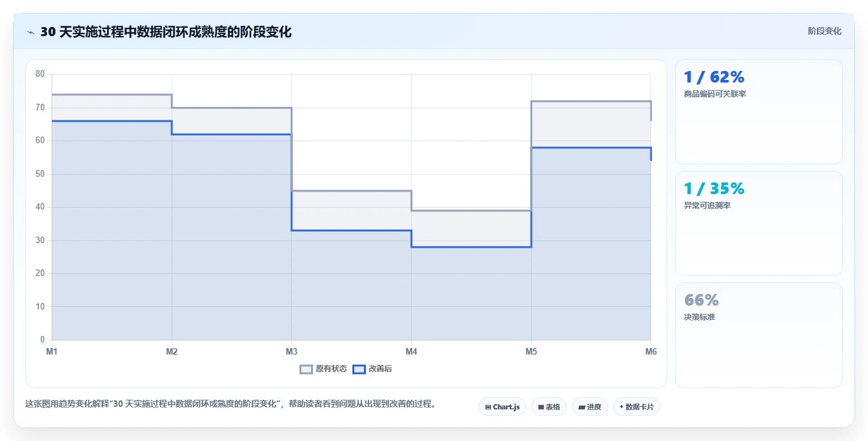Click the 表格 tag icon
The image size is (868, 441).
541,407
